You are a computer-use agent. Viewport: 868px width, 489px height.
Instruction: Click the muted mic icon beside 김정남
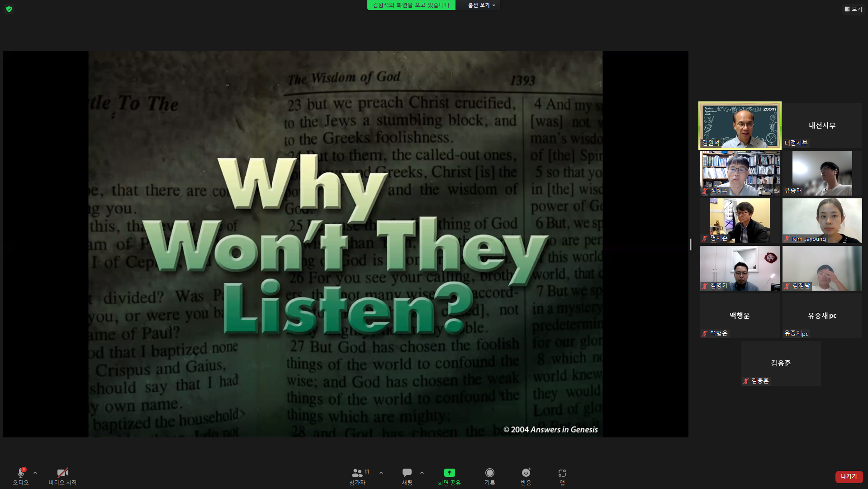click(787, 286)
